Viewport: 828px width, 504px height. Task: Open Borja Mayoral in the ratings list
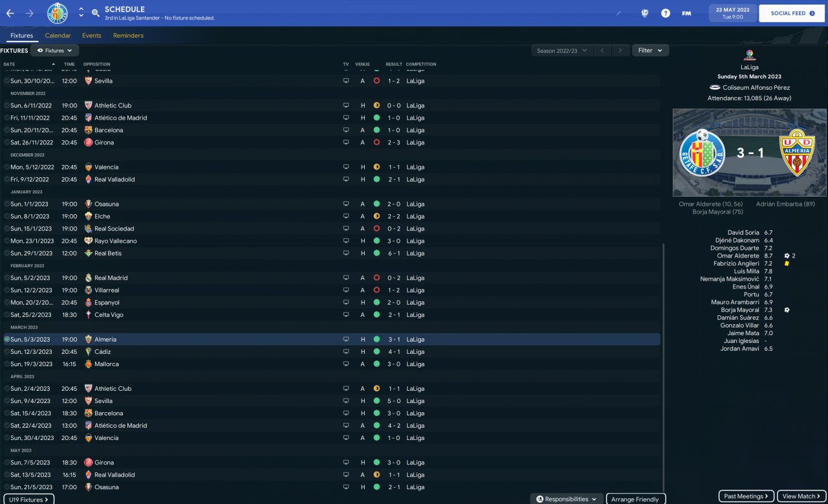741,310
